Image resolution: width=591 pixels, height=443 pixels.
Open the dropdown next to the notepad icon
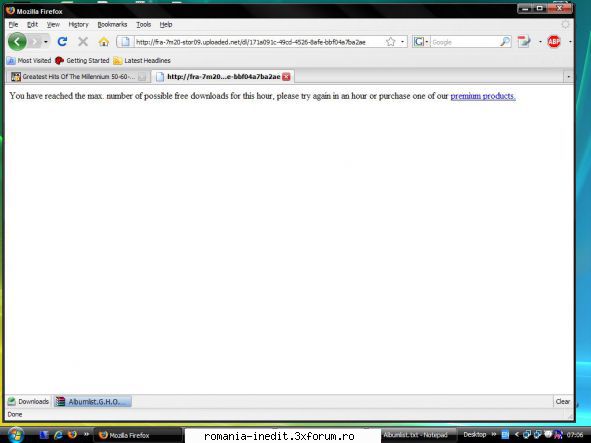click(x=540, y=41)
